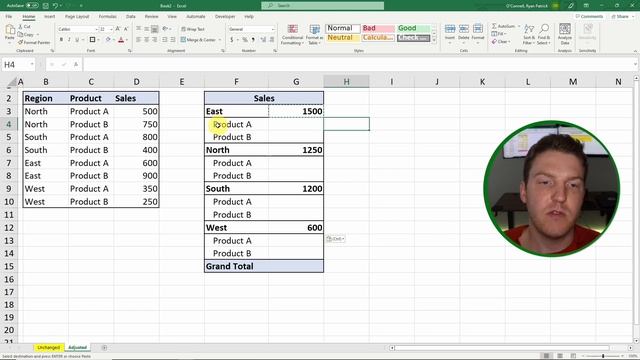
Task: Click the Share button
Action: coord(620,17)
